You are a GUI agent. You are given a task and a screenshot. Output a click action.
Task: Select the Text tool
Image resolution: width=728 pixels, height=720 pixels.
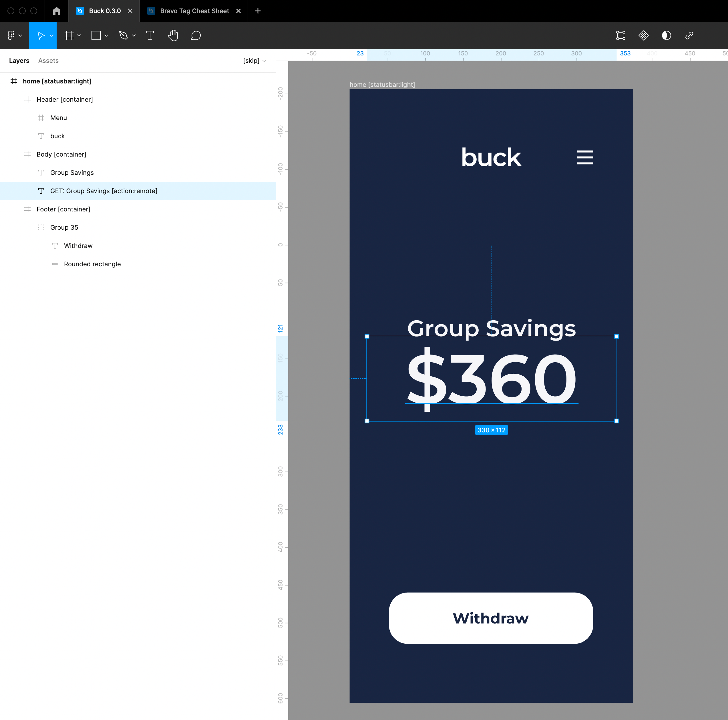tap(150, 35)
